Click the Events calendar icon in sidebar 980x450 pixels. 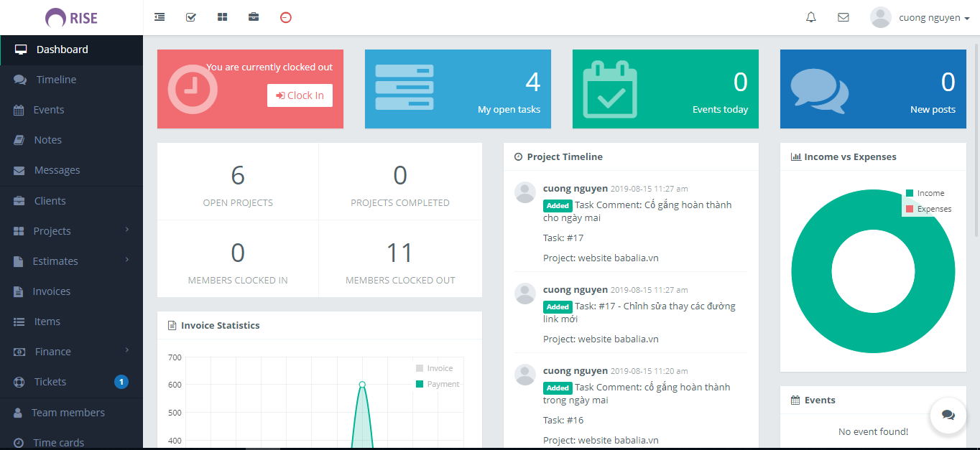pos(19,110)
